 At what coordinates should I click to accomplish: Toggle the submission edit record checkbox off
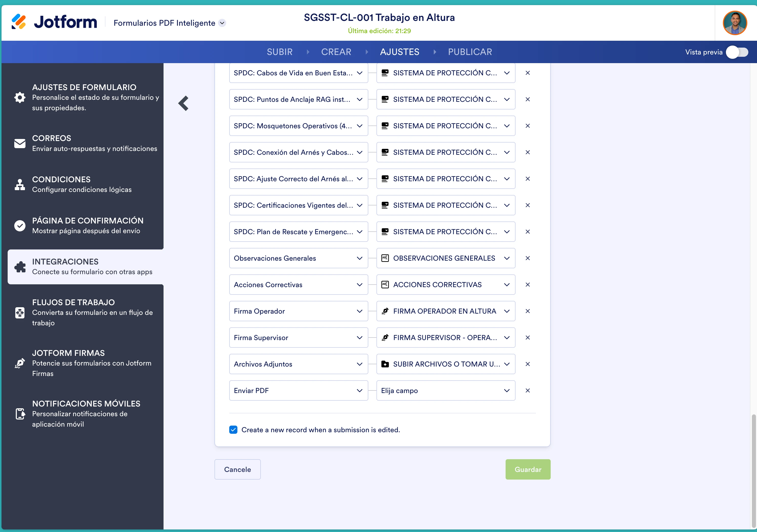click(x=233, y=430)
